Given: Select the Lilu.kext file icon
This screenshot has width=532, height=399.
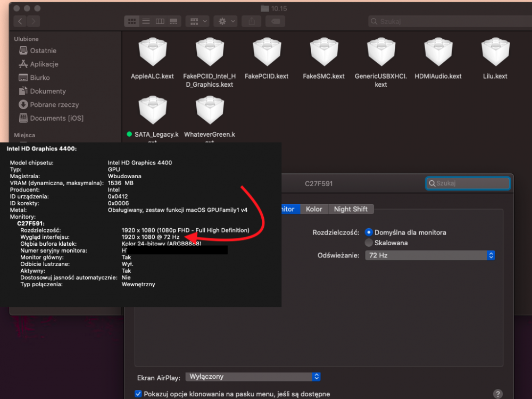Looking at the screenshot, I should [x=495, y=52].
